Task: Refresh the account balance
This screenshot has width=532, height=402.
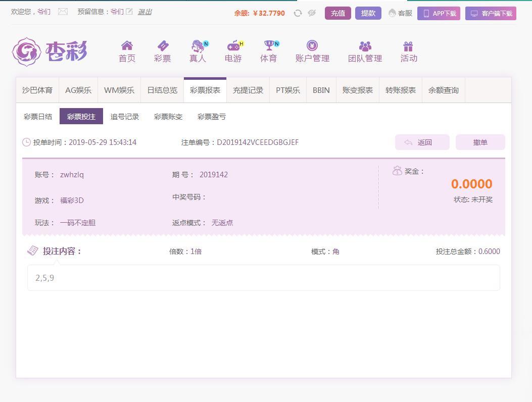Action: [298, 13]
